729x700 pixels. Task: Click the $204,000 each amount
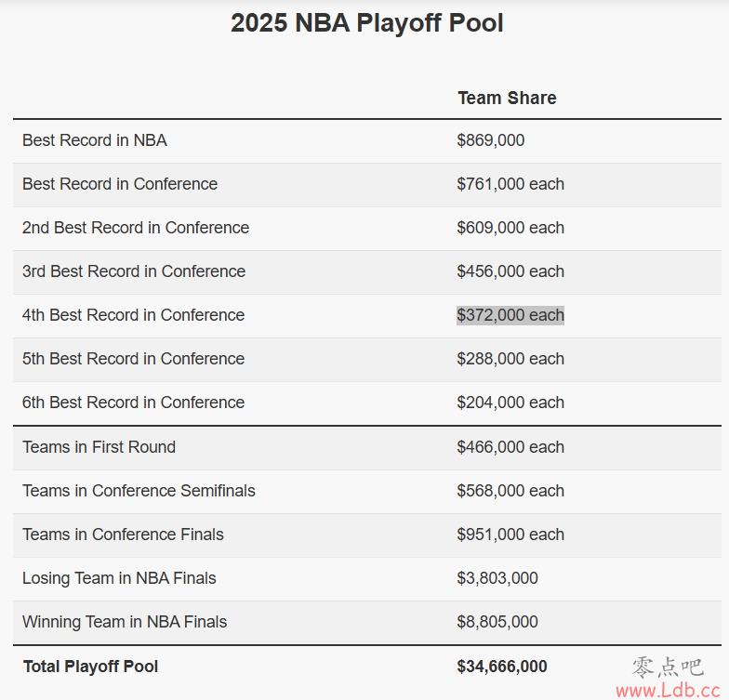pyautogui.click(x=510, y=403)
